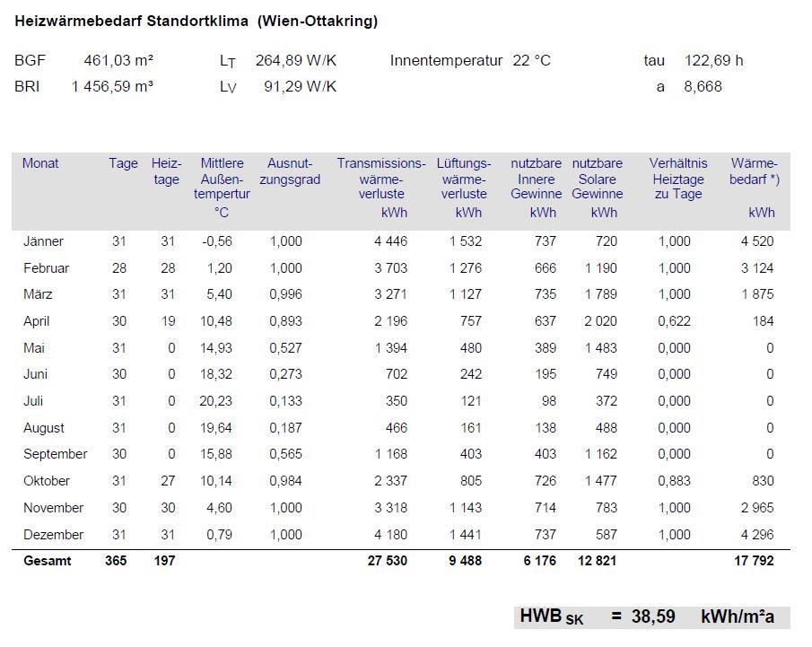Viewport: 812px width, 647px height.
Task: Click the Transmissionswärmeverluste column header
Action: (x=381, y=179)
